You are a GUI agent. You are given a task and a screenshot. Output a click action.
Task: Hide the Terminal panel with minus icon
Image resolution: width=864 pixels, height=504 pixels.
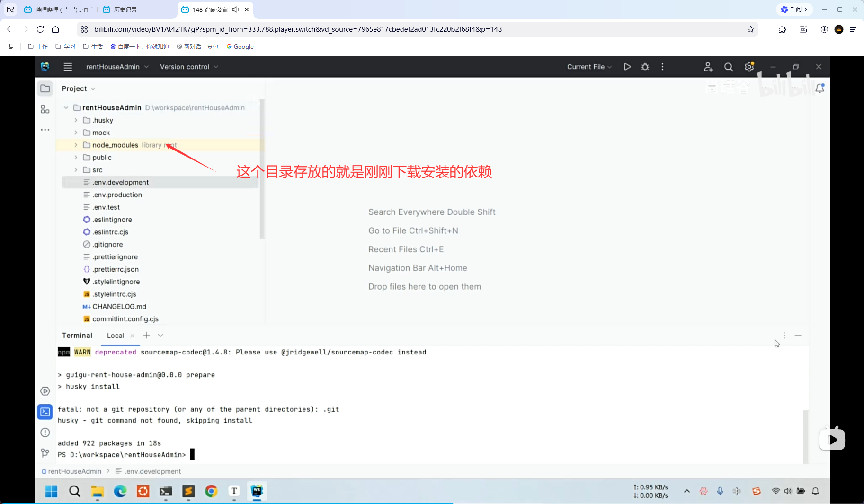(x=798, y=335)
